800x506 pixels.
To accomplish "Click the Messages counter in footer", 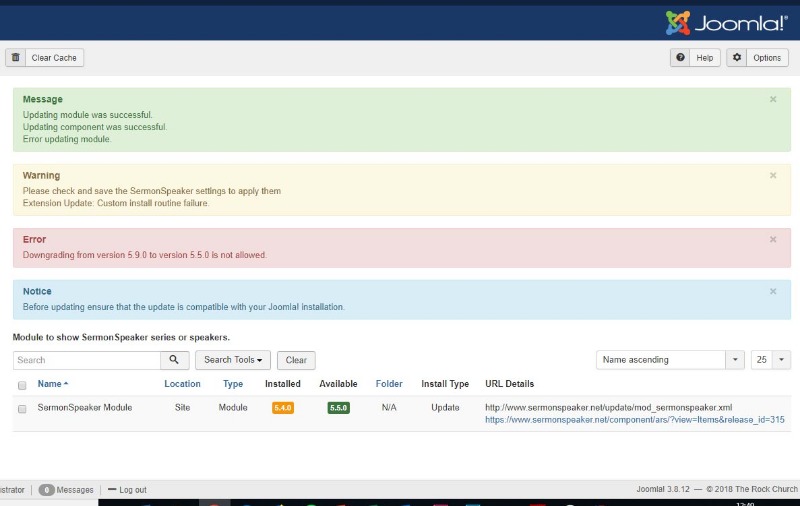I will click(66, 490).
